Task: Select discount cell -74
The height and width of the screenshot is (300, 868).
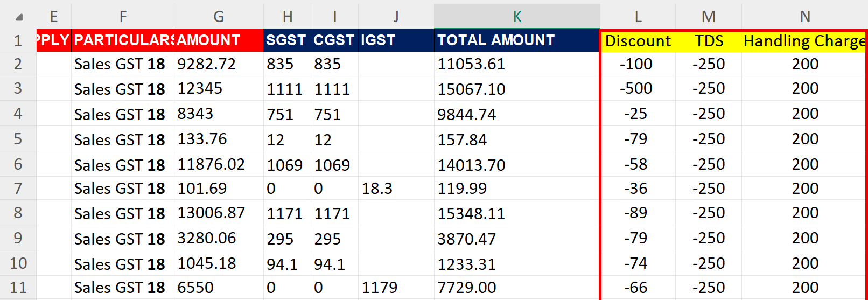Action: click(638, 263)
